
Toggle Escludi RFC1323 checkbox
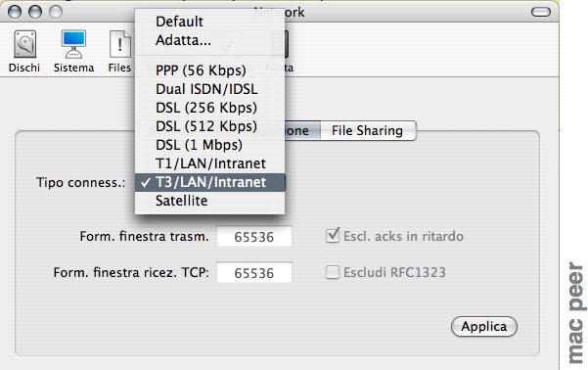tap(333, 272)
